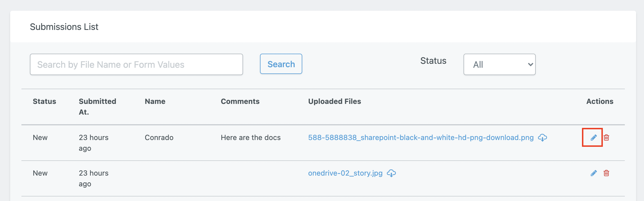Click the Submissions List heading
The image size is (644, 201).
pos(64,27)
